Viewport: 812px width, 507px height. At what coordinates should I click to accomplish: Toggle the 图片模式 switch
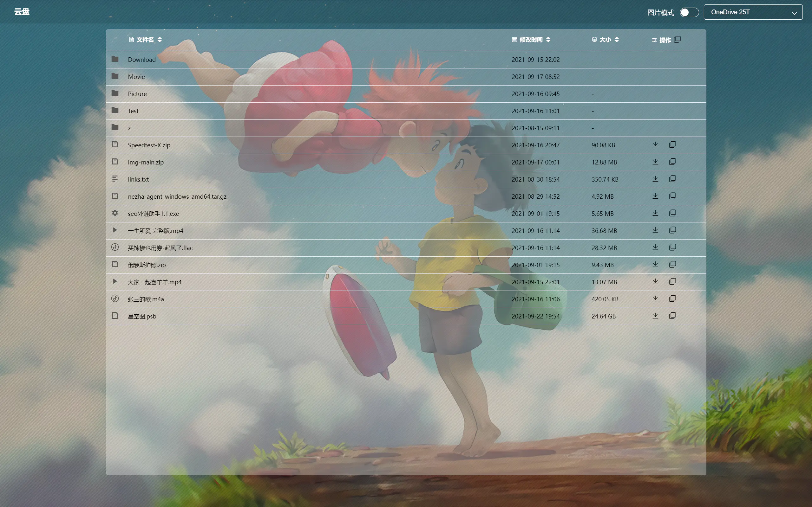click(x=689, y=12)
